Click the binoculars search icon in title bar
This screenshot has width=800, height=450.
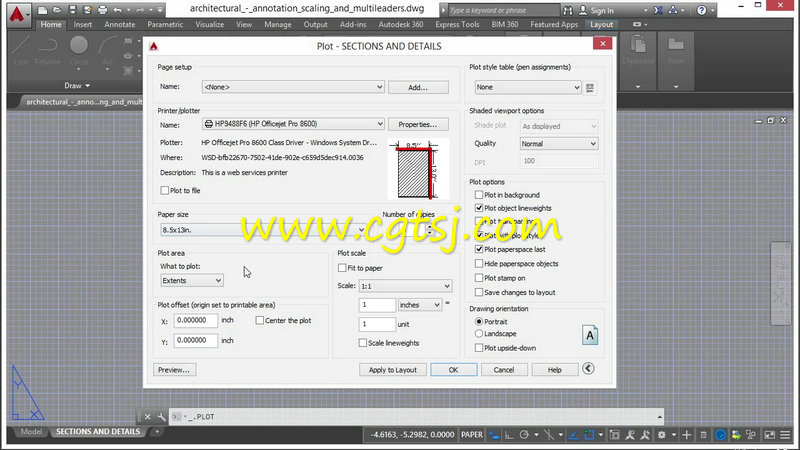568,10
